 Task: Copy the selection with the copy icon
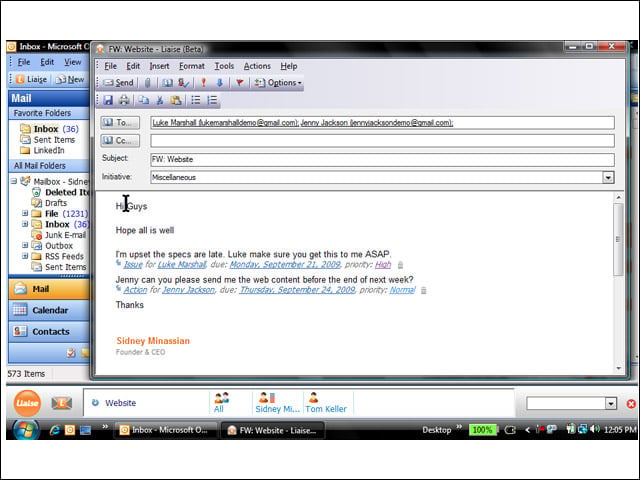pos(143,100)
